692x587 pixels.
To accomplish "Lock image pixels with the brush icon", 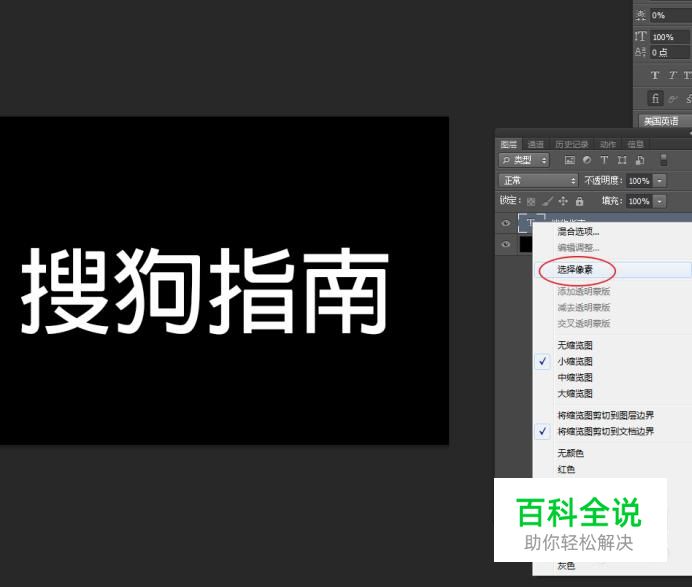I will 547,202.
